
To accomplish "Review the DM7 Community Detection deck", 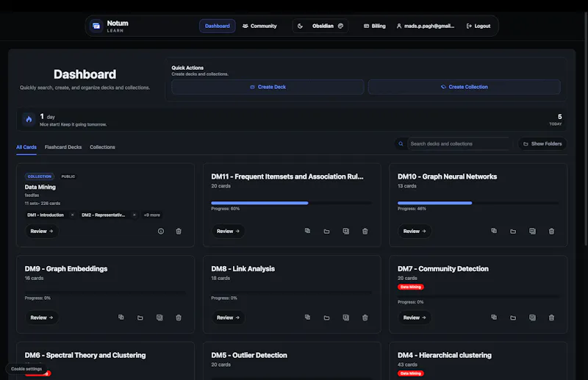I will point(415,318).
